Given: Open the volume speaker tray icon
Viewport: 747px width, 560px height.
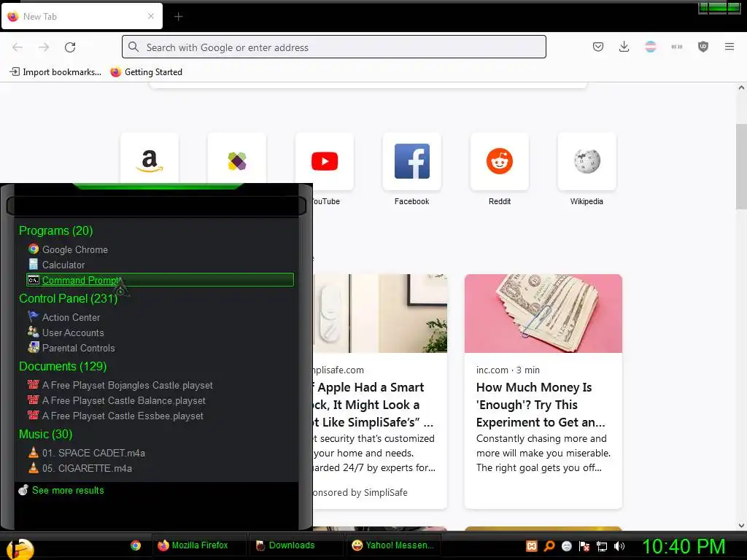Looking at the screenshot, I should pyautogui.click(x=619, y=545).
